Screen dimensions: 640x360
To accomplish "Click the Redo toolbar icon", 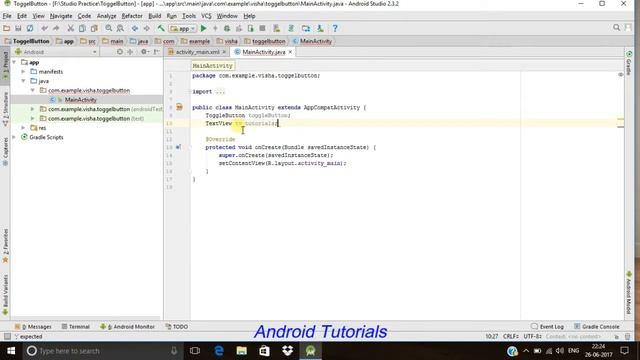I will click(x=56, y=28).
